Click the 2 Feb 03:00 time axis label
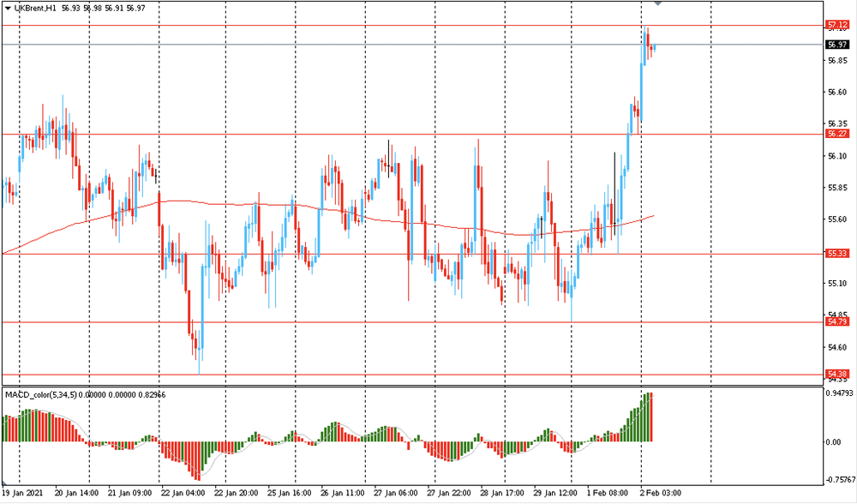The image size is (857, 504). (x=659, y=494)
